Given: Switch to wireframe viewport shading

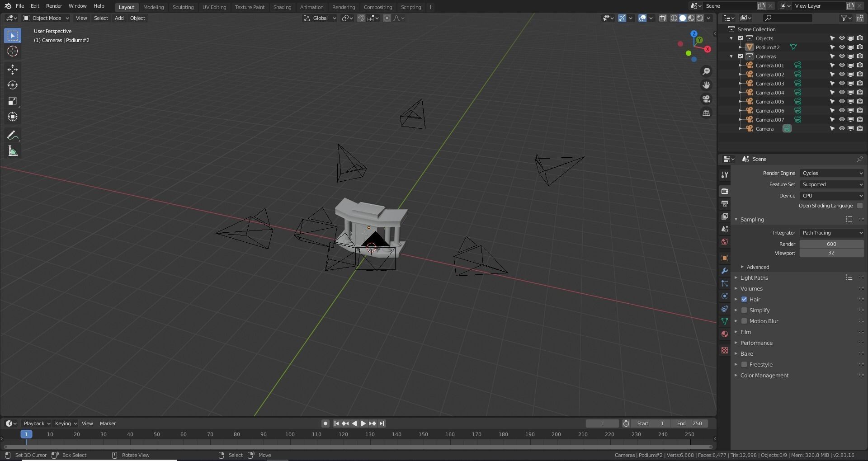Looking at the screenshot, I should [x=674, y=18].
